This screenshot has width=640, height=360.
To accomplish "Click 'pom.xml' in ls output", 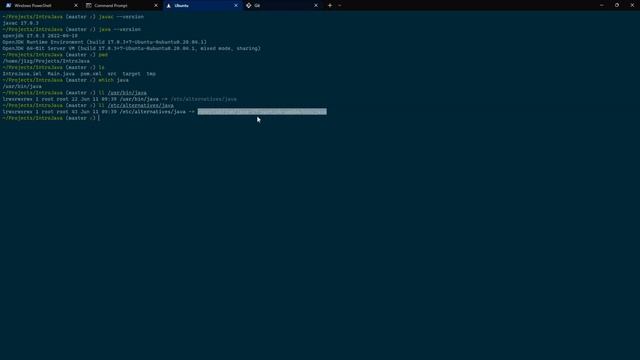I will [91, 74].
